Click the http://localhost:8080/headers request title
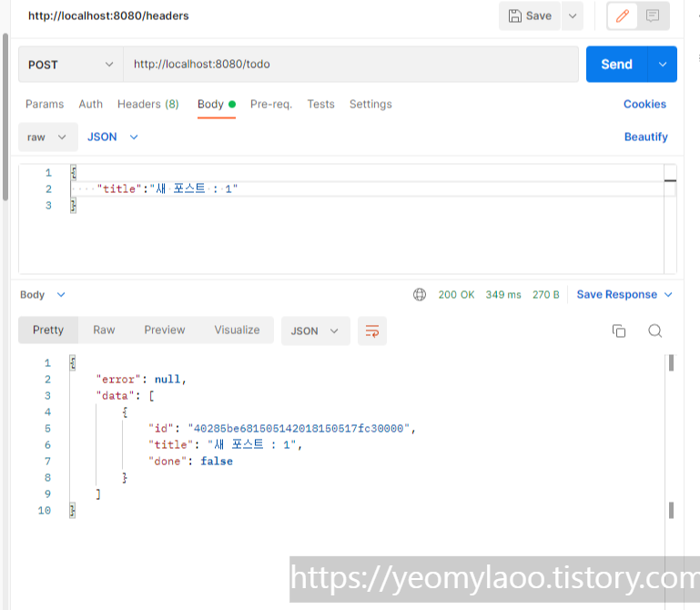 [x=108, y=16]
